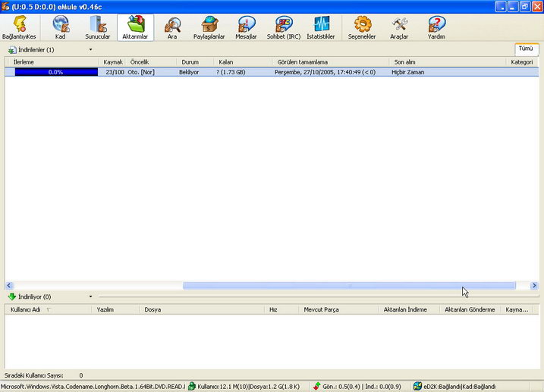Image resolution: width=544 pixels, height=392 pixels.
Task: Sort by Kategori column header
Action: [522, 62]
